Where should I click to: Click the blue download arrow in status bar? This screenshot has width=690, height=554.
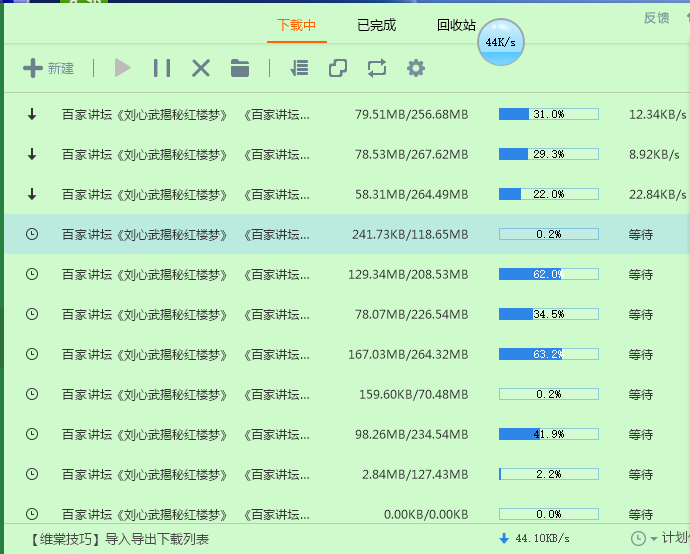504,538
